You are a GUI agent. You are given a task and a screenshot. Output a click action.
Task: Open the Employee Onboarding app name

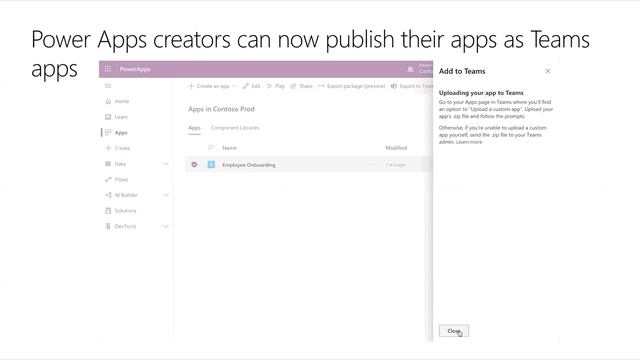249,165
